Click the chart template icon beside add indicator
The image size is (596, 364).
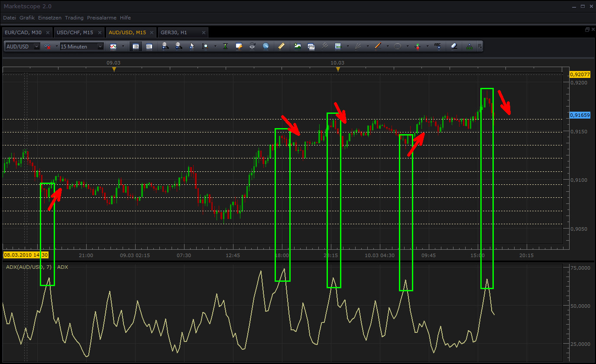click(x=311, y=46)
